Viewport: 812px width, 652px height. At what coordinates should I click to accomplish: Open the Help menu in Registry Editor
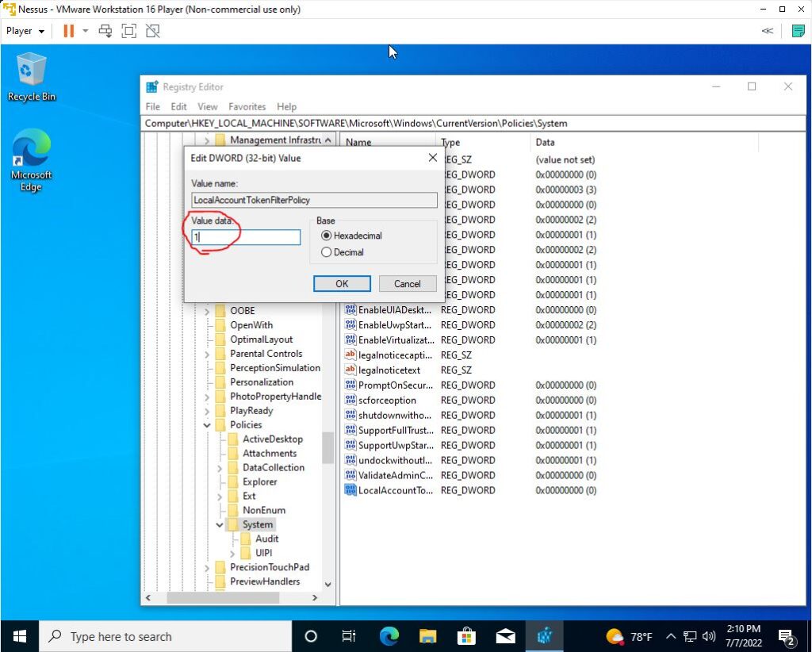point(286,106)
